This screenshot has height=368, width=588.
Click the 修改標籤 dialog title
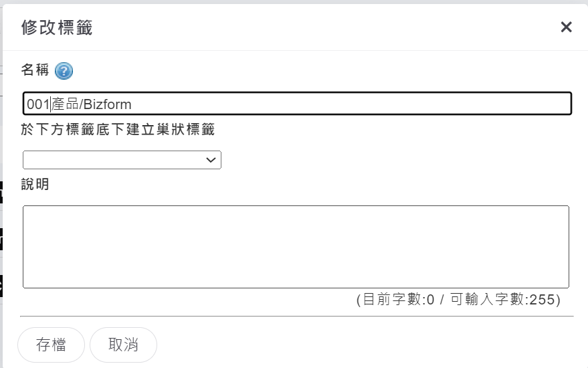click(57, 27)
